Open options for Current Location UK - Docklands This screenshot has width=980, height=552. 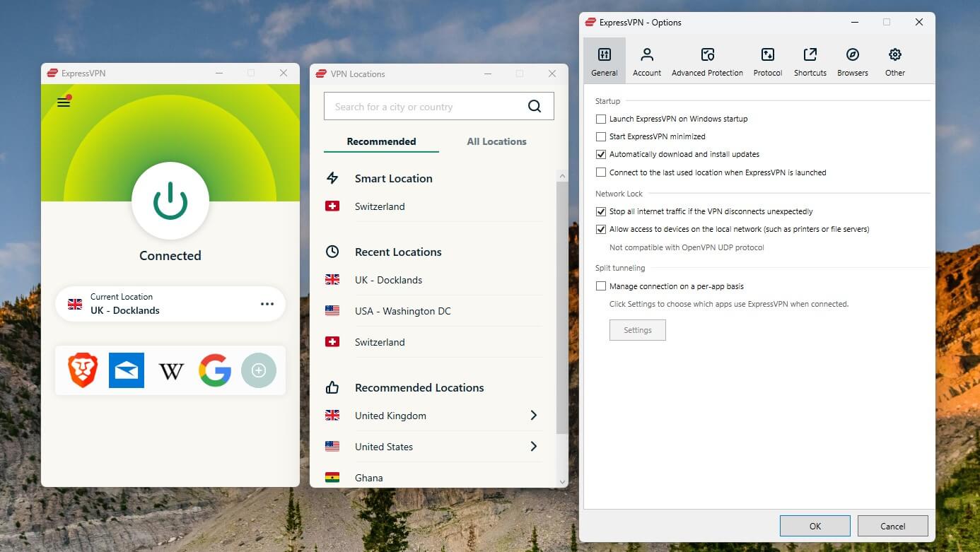pos(267,303)
